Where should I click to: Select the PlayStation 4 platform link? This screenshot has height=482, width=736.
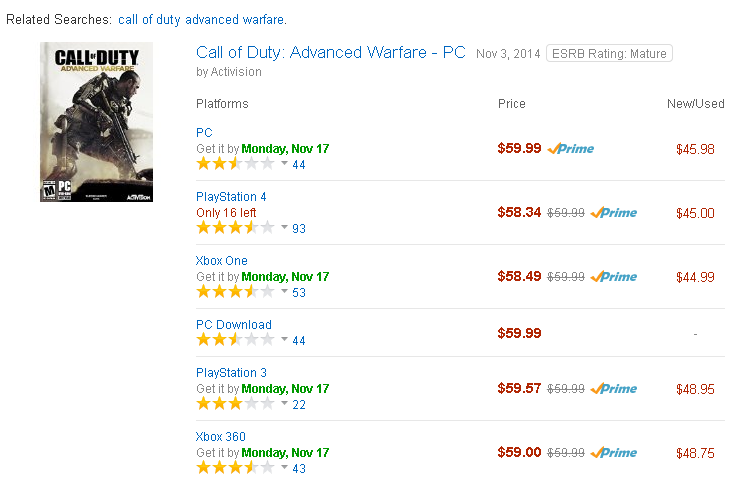click(x=231, y=197)
